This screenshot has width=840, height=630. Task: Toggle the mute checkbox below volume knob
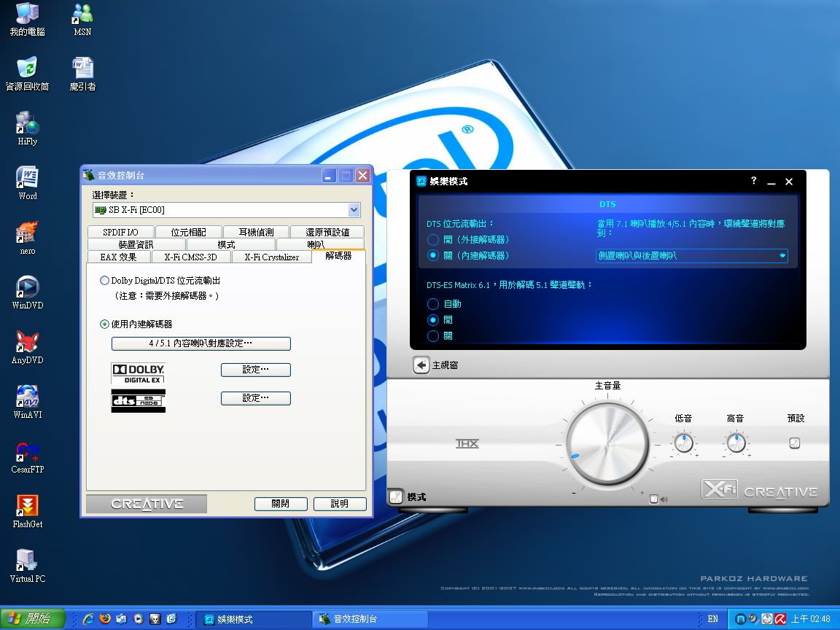(x=653, y=499)
